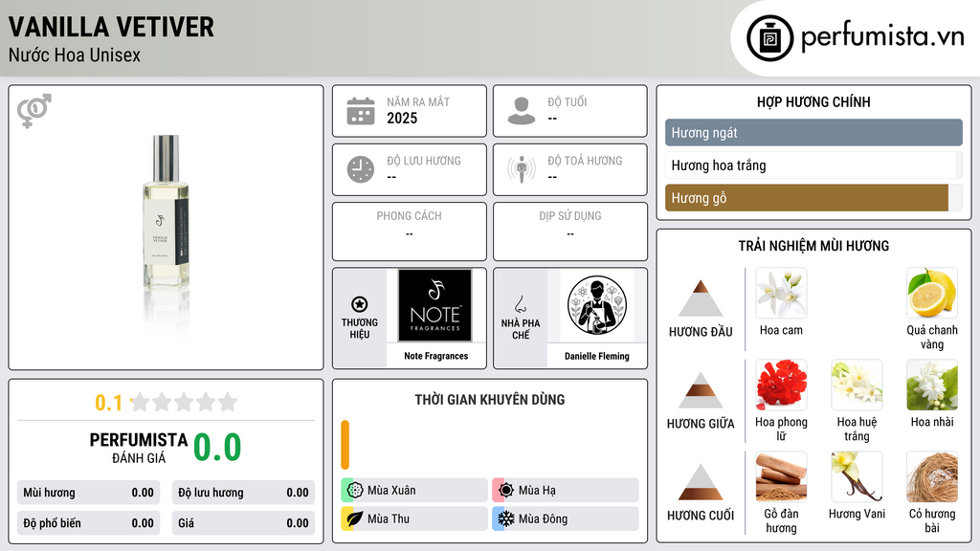Viewport: 980px width, 551px height.
Task: Click the Trải nghiệm mùi hương heading
Action: (813, 246)
